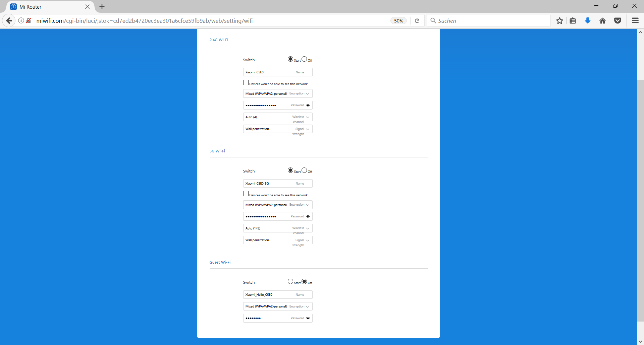Open 5G wireless channel Auto (149) dropdown

click(278, 228)
